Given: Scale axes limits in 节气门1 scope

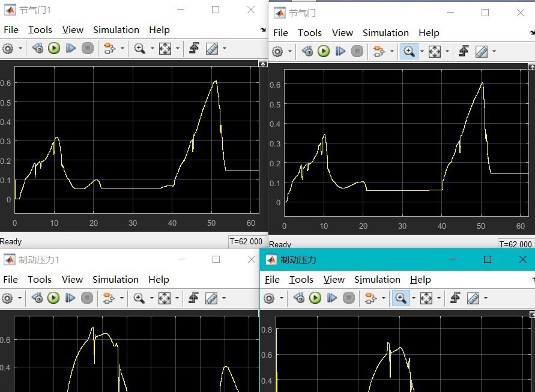Looking at the screenshot, I should (165, 49).
